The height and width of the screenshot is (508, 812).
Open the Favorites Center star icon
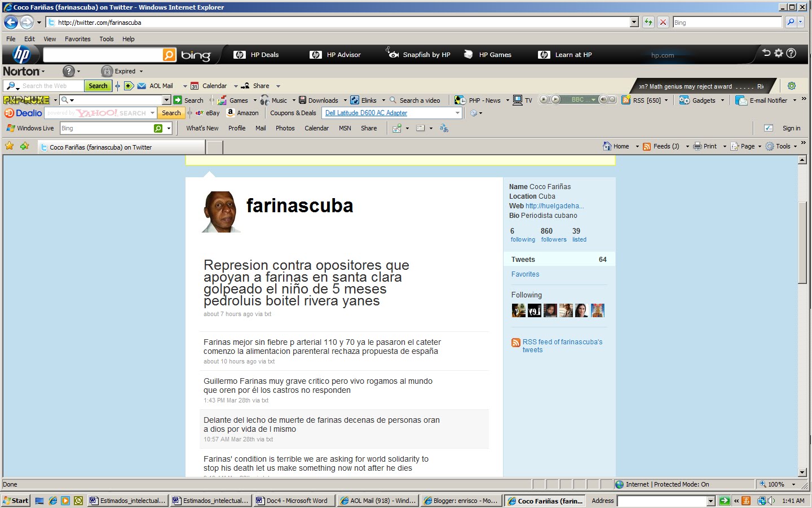10,146
